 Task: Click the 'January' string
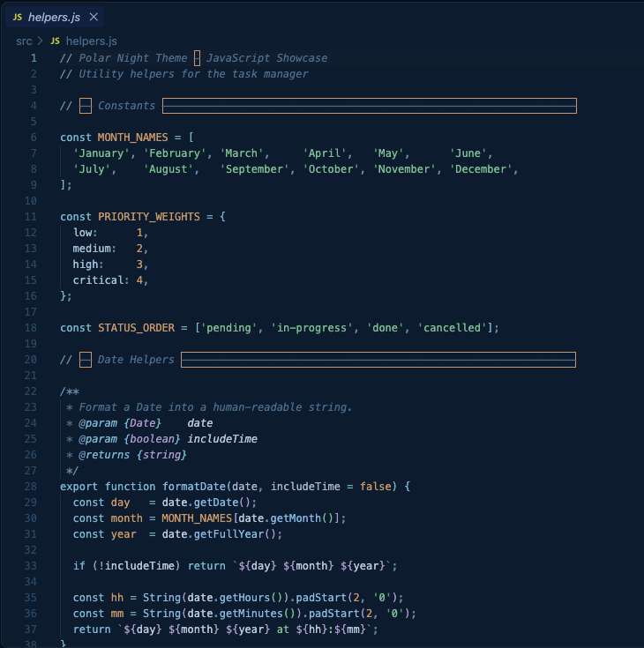(x=101, y=153)
